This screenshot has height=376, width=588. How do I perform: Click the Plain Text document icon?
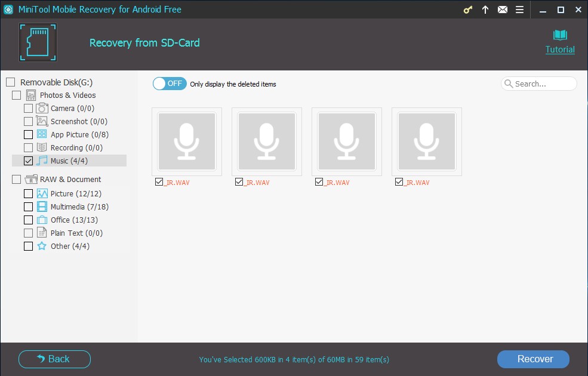point(42,233)
